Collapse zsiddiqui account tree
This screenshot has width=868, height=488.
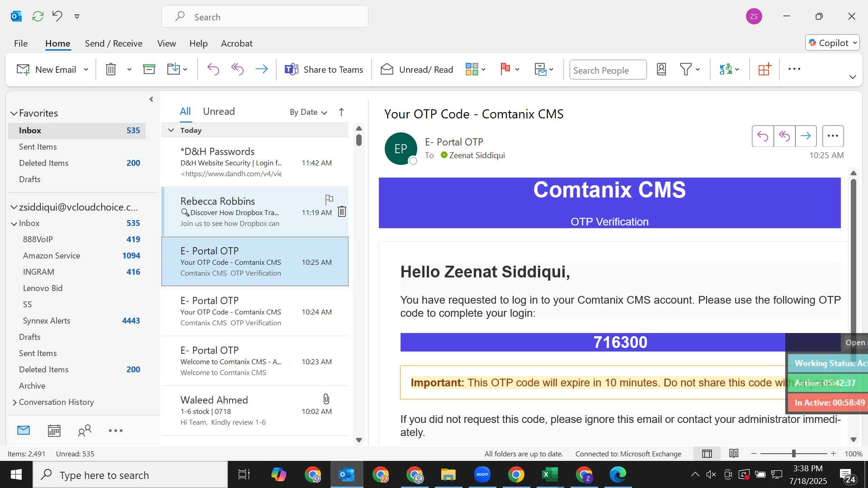click(x=14, y=207)
